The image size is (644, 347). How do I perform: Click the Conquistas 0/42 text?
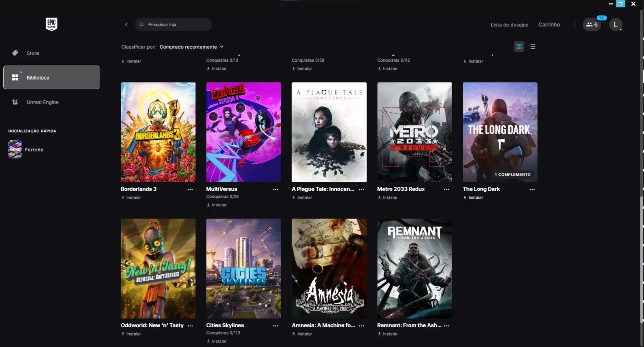point(393,60)
